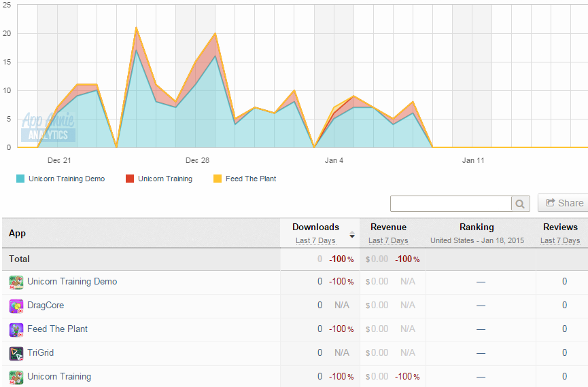Click the Downloads 'Last 7 Days' period label
The width and height of the screenshot is (588, 387).
[315, 240]
